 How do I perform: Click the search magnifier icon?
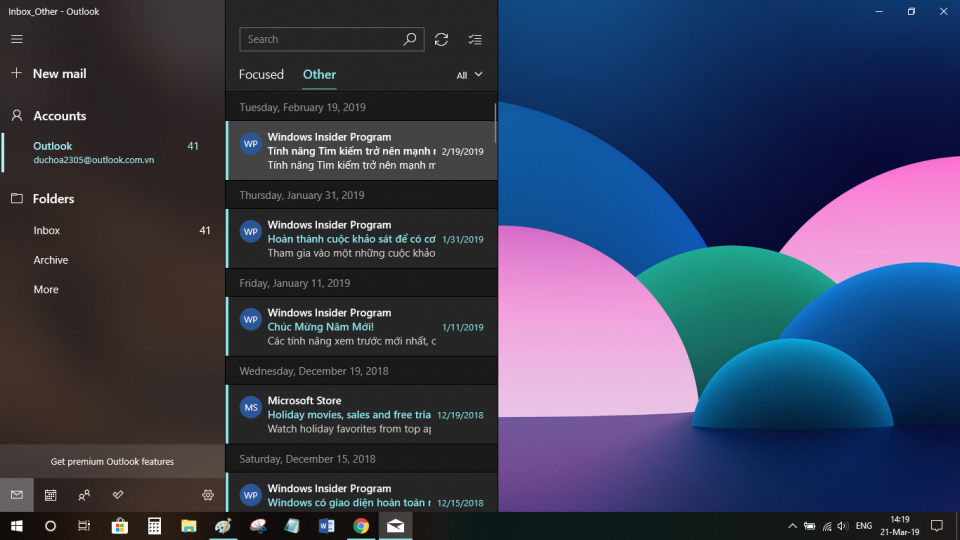pyautogui.click(x=410, y=39)
